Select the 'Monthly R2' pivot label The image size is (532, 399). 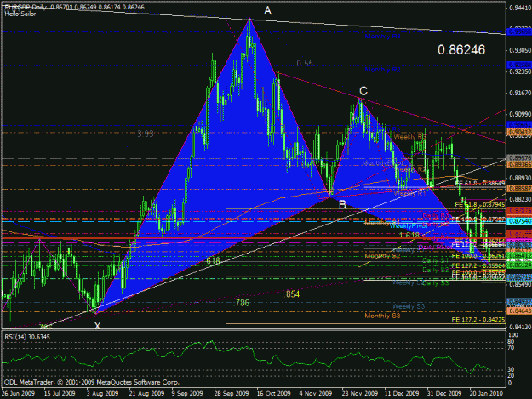[x=383, y=70]
